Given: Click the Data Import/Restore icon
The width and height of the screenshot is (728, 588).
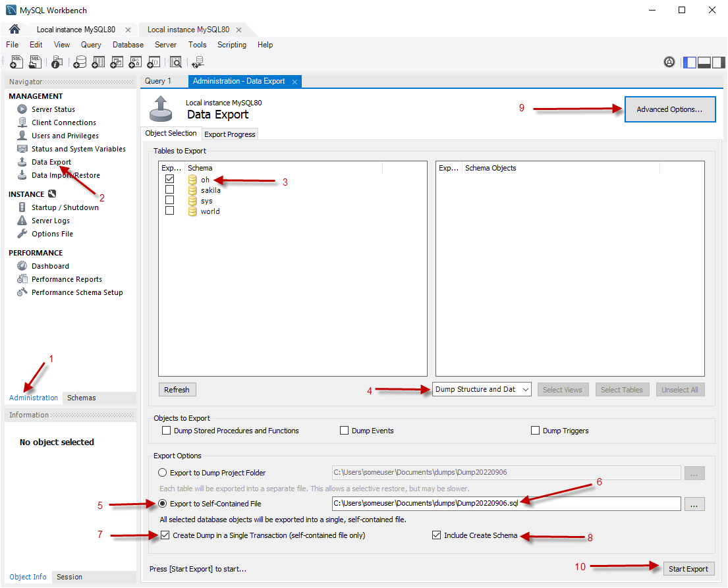Looking at the screenshot, I should 22,175.
